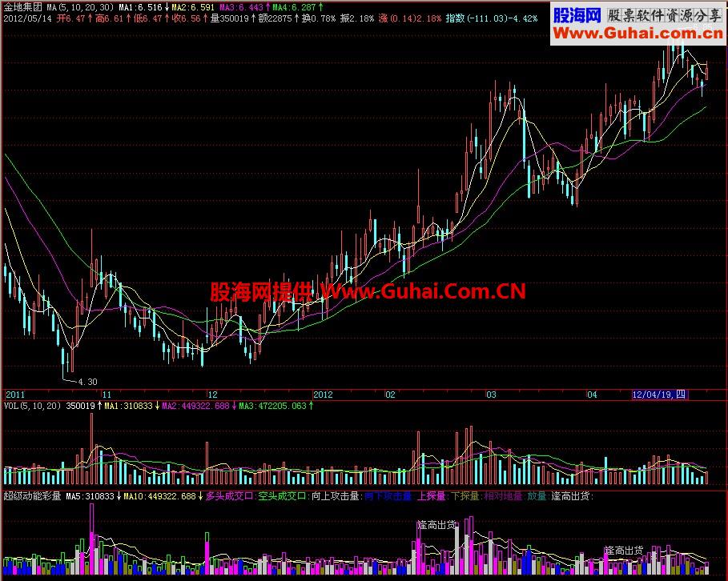Viewport: 728px width, 581px height.
Task: Click the 上探量 legend label
Action: click(432, 496)
